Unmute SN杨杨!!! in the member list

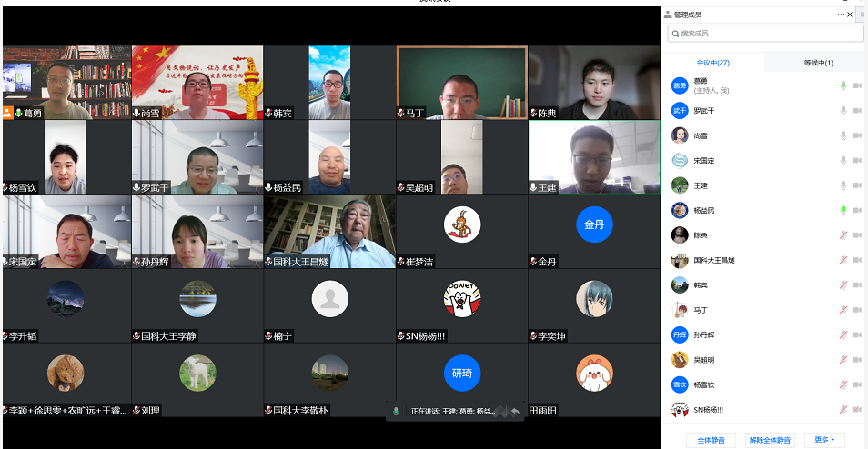coord(843,410)
